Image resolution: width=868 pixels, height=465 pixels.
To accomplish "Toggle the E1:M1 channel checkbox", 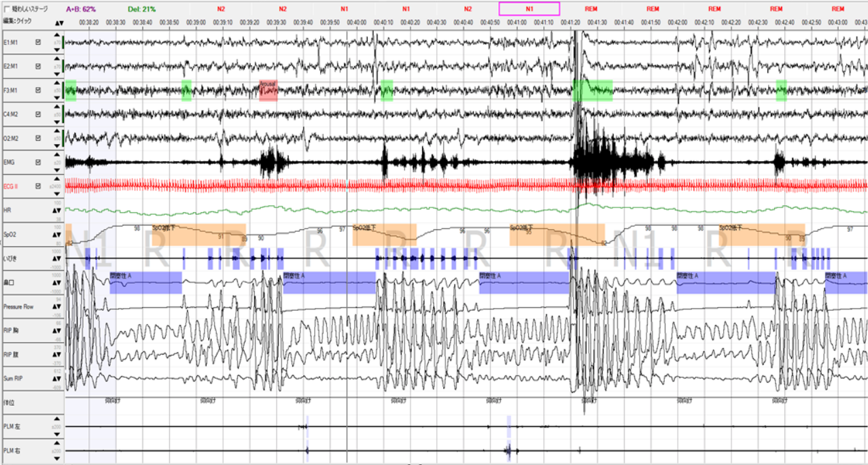I will click(38, 42).
